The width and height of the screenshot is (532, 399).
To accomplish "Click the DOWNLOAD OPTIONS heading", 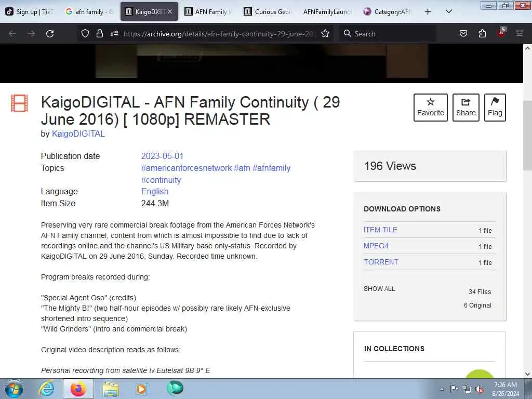I will pyautogui.click(x=402, y=209).
